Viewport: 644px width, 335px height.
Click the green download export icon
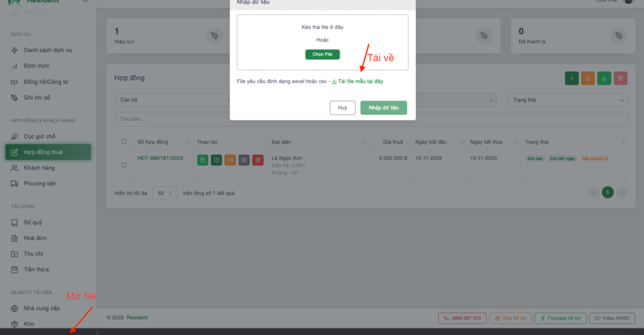(604, 78)
